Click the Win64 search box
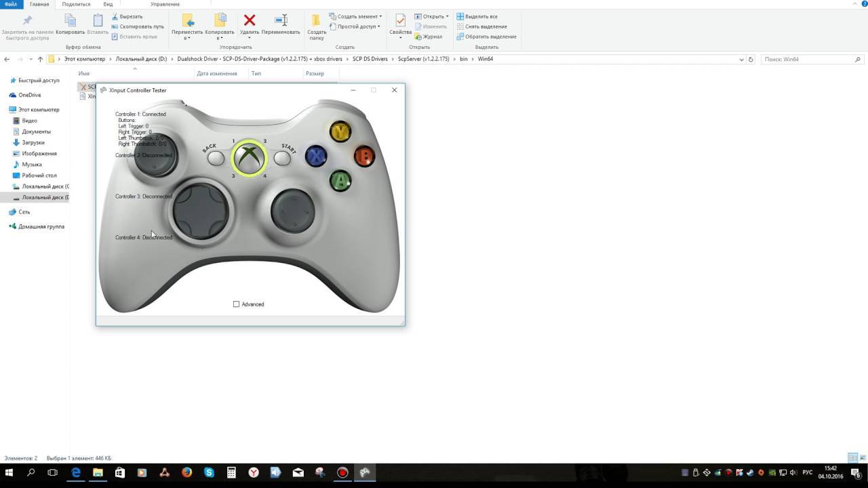 [x=812, y=60]
